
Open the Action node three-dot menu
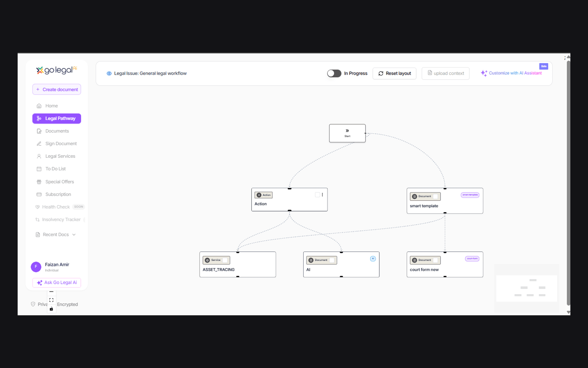(x=323, y=195)
